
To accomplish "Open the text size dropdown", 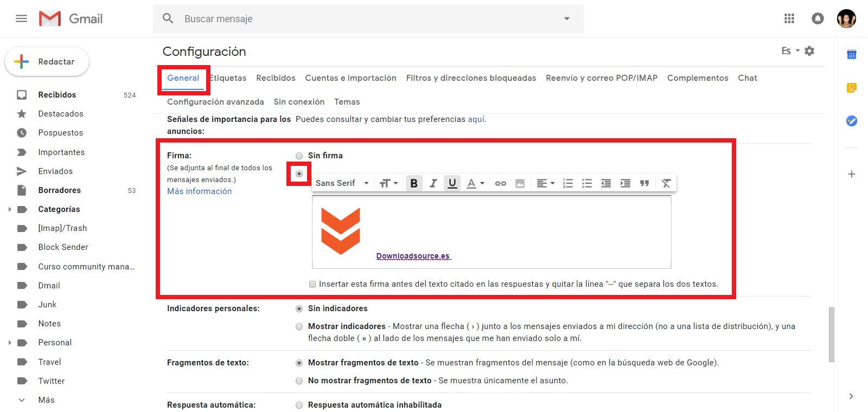I will [388, 183].
